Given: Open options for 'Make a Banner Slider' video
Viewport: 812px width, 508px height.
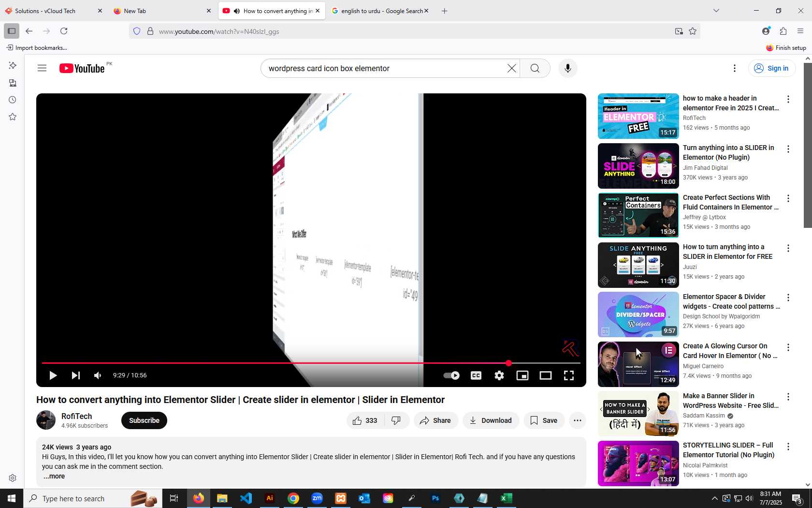Looking at the screenshot, I should click(788, 397).
